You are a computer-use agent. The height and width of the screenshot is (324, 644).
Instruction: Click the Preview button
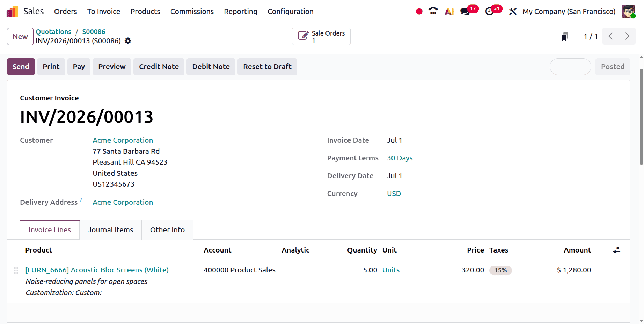click(112, 67)
